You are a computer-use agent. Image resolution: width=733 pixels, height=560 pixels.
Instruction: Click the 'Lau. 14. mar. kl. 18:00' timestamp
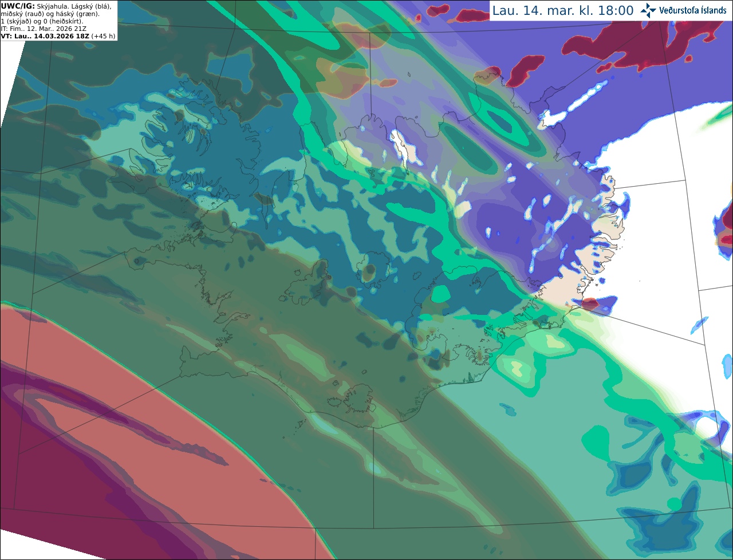click(x=563, y=11)
